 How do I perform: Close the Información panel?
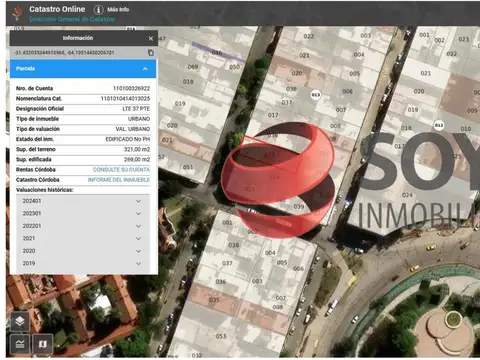point(151,39)
